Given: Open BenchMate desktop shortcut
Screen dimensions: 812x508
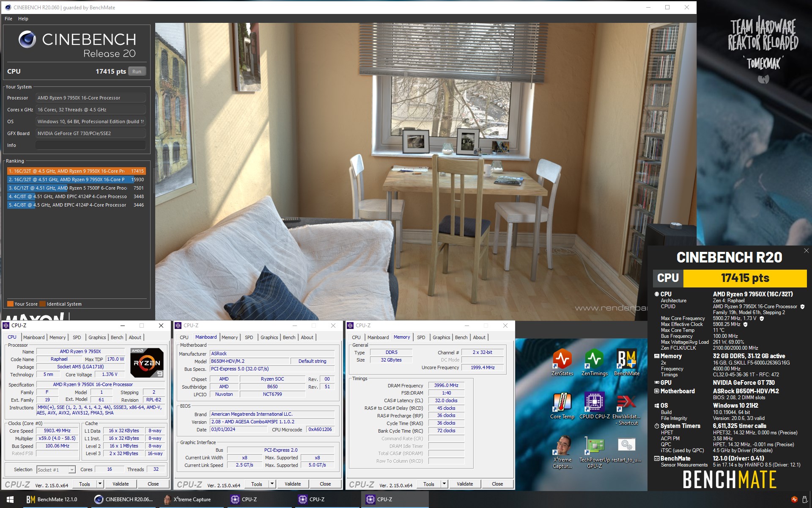Looking at the screenshot, I should [626, 362].
